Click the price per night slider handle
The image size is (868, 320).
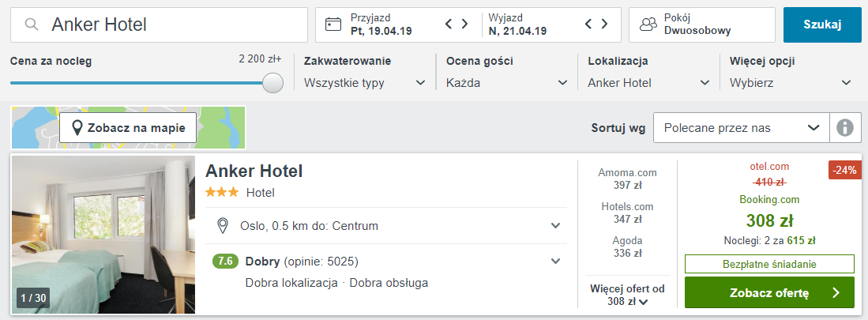coord(272,82)
